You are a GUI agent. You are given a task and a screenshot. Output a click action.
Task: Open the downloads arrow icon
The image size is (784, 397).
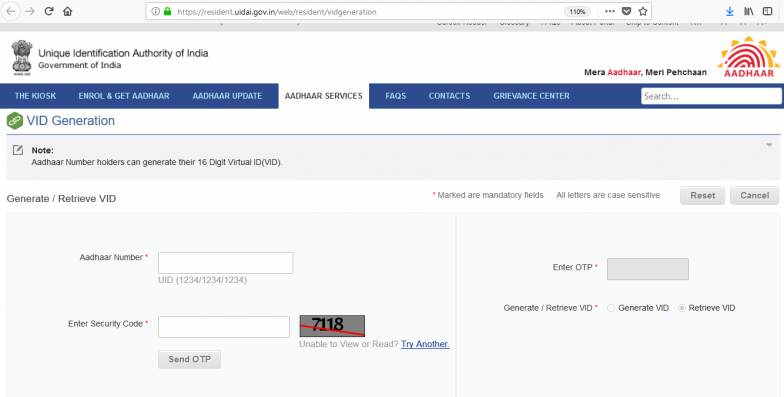(x=730, y=11)
